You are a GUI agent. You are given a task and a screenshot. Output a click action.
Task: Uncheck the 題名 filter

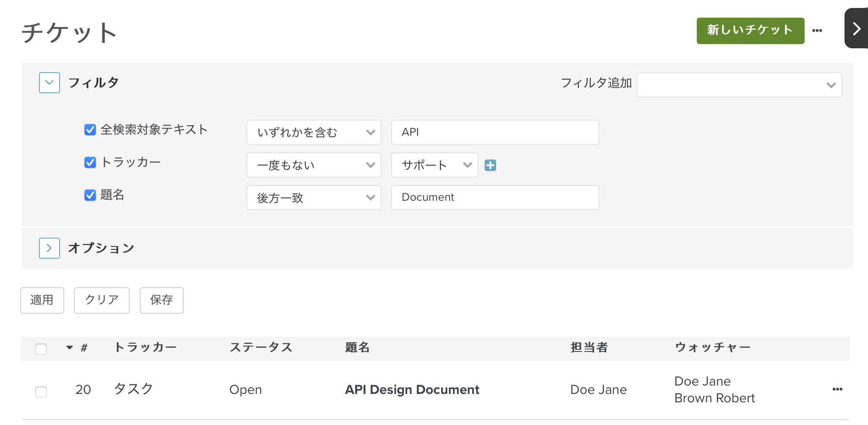[x=90, y=195]
